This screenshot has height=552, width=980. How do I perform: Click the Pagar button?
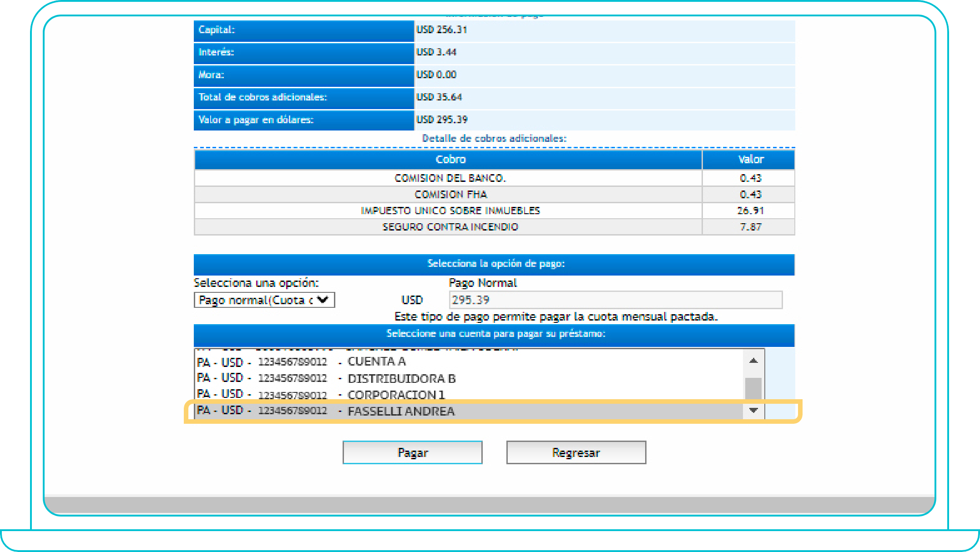pyautogui.click(x=412, y=452)
